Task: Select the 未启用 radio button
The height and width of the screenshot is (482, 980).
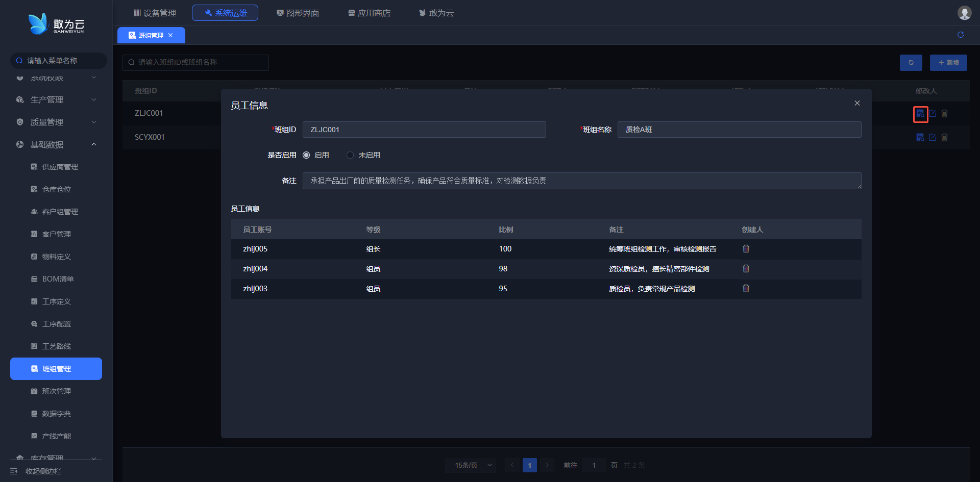Action: [350, 155]
